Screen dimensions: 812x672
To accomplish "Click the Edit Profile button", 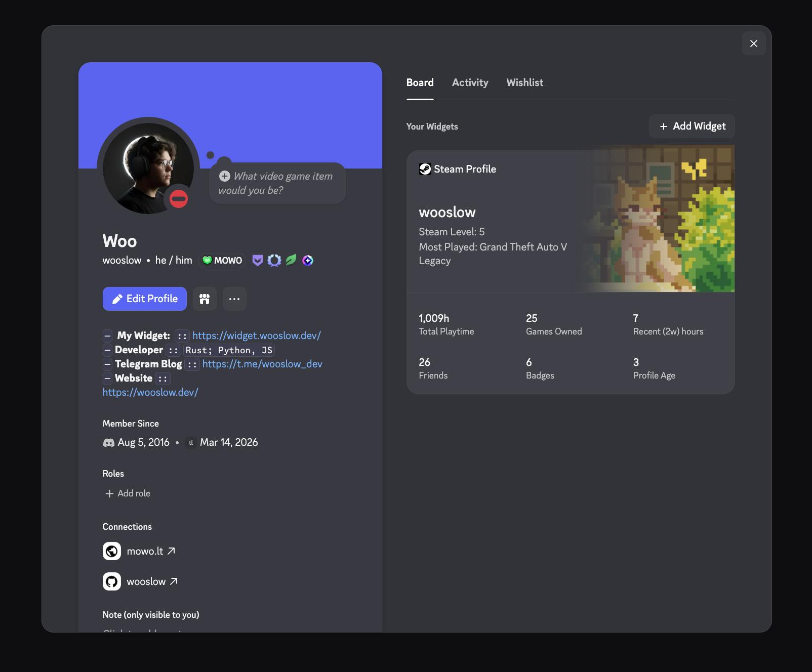I will coord(145,299).
